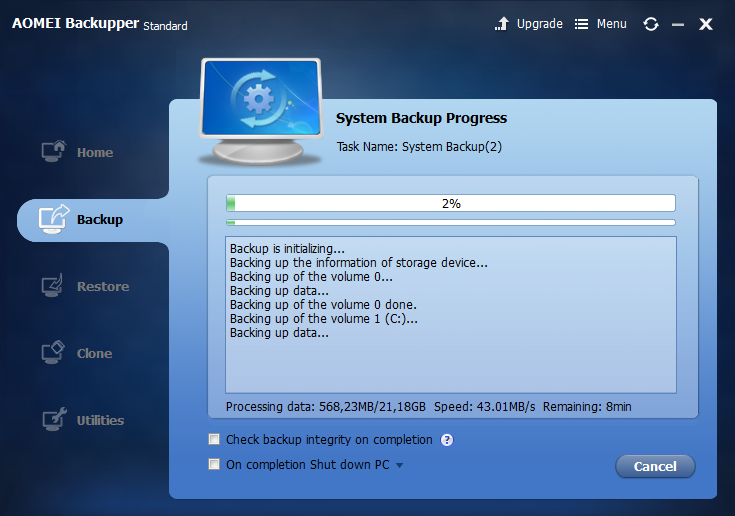Click the 'Speed: 43.01MB/s' status text
The image size is (735, 516).
484,406
